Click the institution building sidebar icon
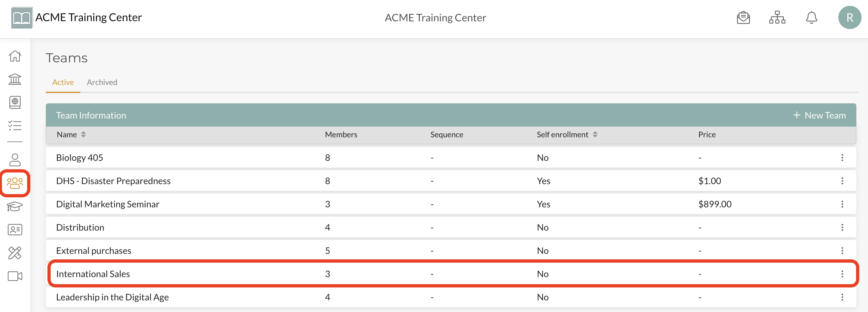Screen dimensions: 868x312 15,79
